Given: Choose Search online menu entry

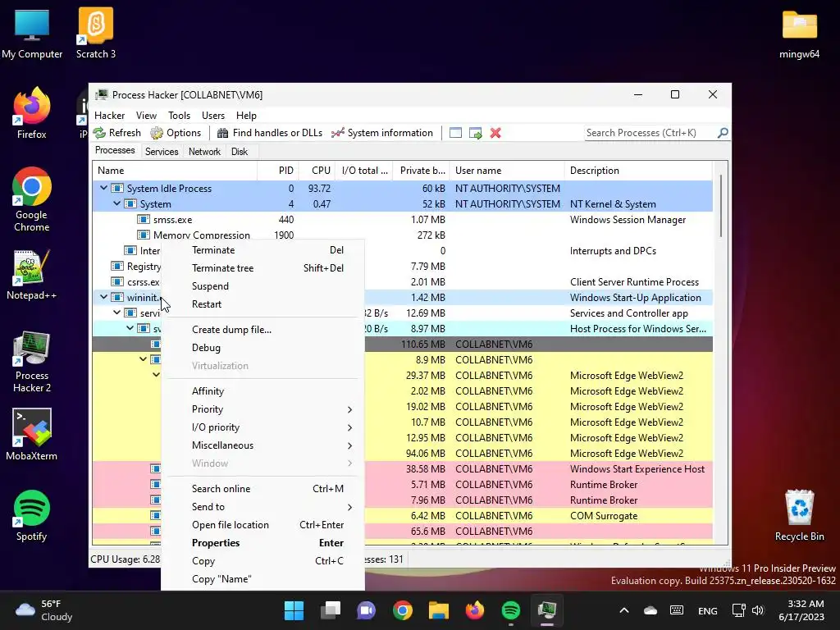Looking at the screenshot, I should [x=262, y=489].
